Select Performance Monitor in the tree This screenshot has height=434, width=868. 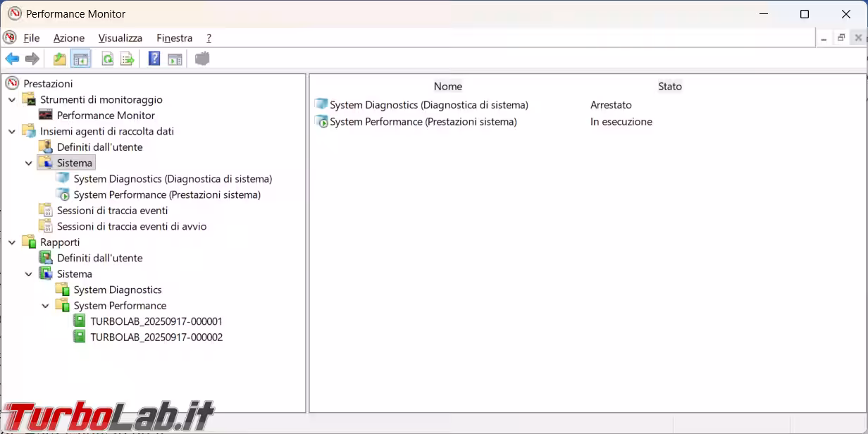tap(105, 116)
